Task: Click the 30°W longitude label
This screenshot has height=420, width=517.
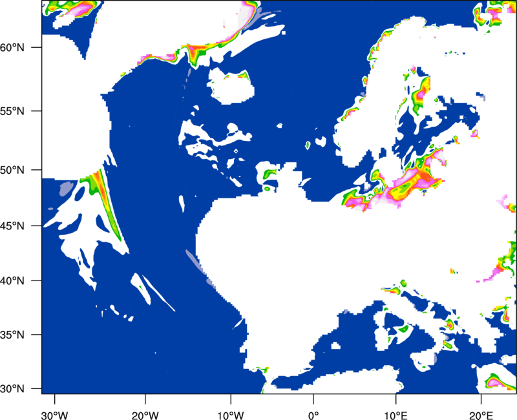Action: pos(55,415)
